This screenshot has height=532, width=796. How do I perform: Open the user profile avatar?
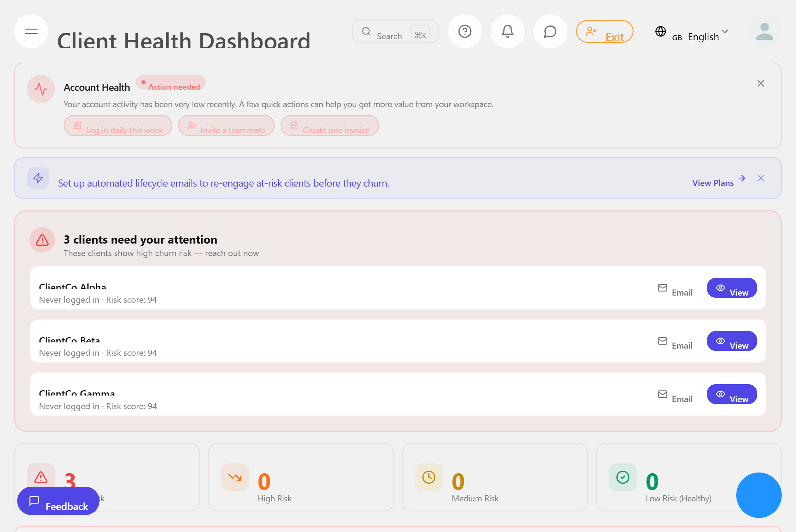[764, 32]
